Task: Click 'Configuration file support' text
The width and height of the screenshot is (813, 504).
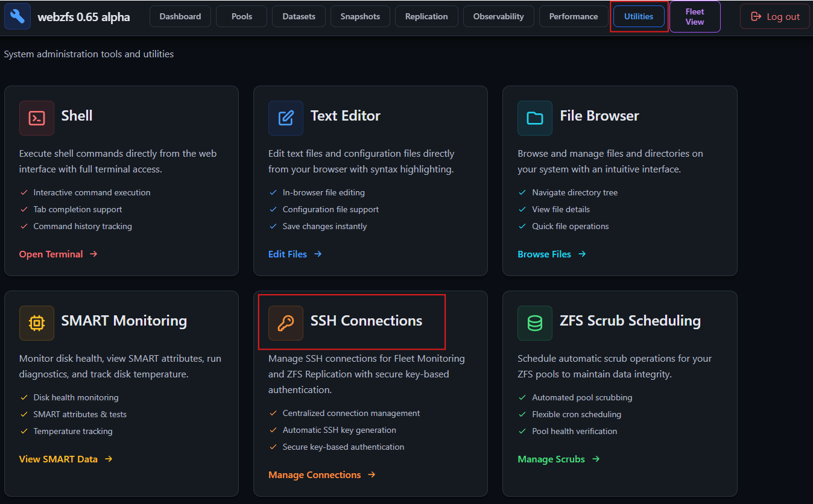Action: pyautogui.click(x=331, y=209)
